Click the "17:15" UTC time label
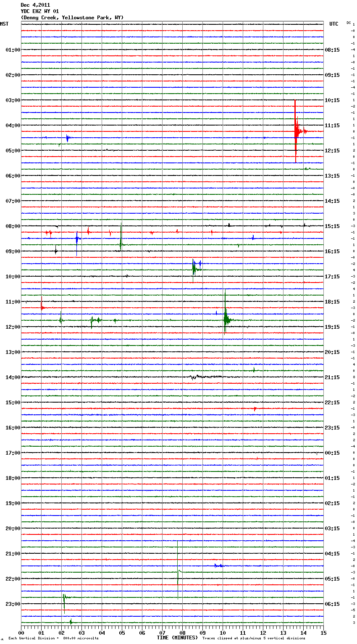 click(332, 277)
